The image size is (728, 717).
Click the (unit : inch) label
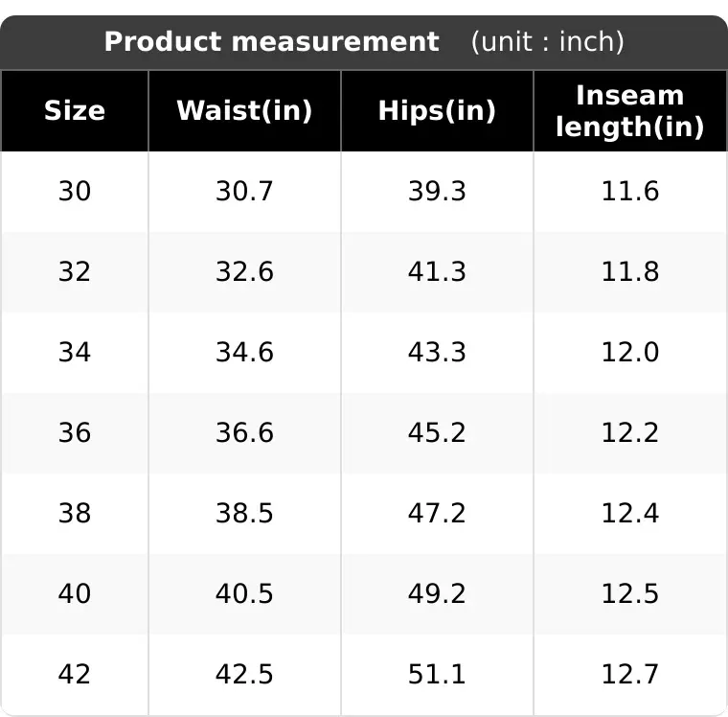pos(547,42)
